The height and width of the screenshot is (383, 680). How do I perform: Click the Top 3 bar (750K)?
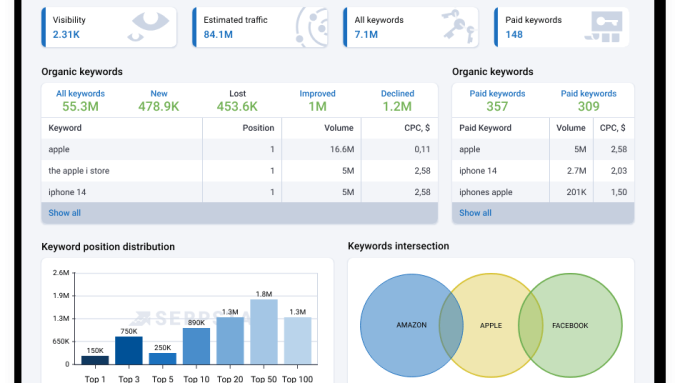coord(129,350)
